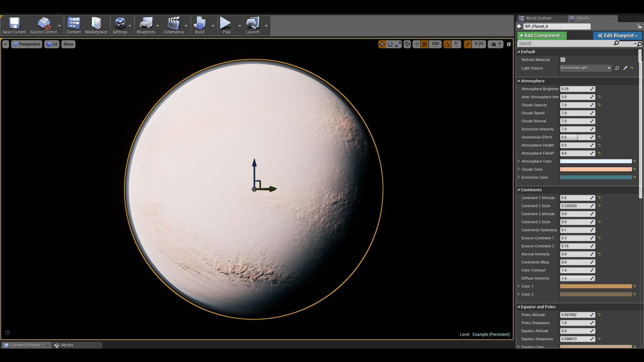644x362 pixels.
Task: Click the Add Component button
Action: pos(541,36)
